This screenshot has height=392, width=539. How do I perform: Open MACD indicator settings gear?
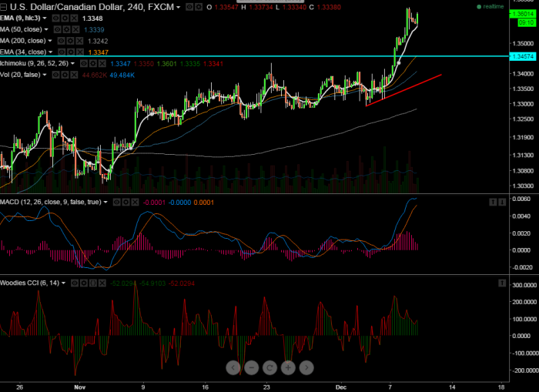coord(126,203)
